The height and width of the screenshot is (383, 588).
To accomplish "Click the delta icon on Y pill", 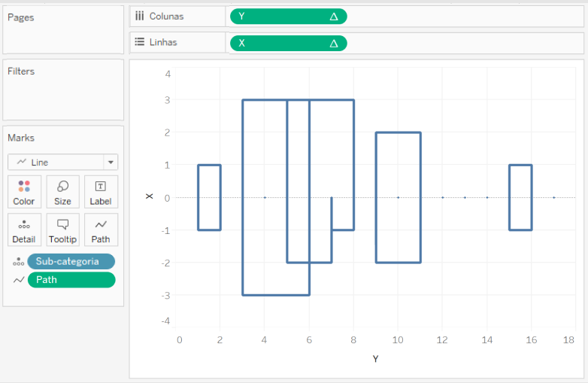I will pos(333,17).
